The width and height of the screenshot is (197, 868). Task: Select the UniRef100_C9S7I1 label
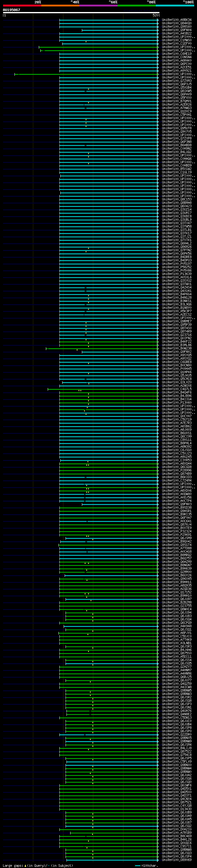tap(177, 846)
